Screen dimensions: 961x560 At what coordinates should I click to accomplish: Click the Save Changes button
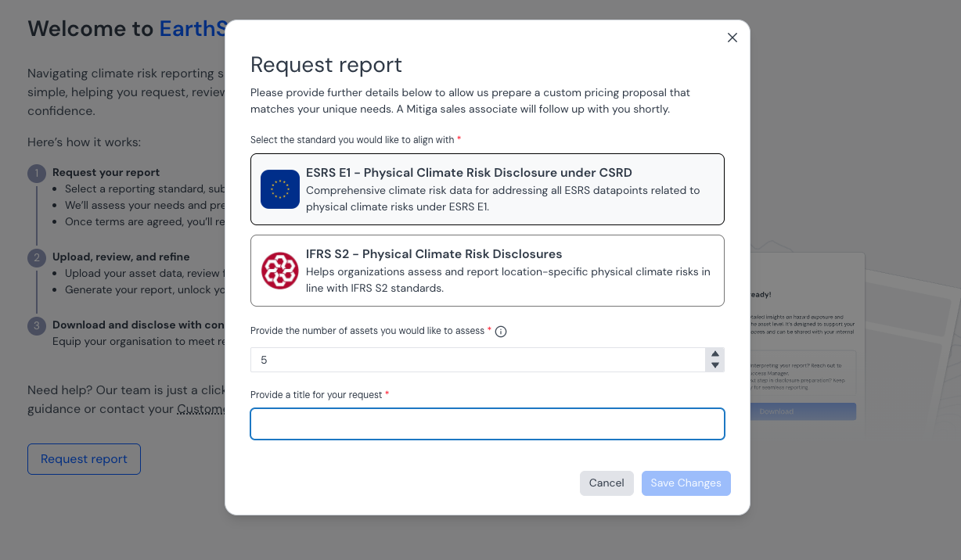point(686,483)
